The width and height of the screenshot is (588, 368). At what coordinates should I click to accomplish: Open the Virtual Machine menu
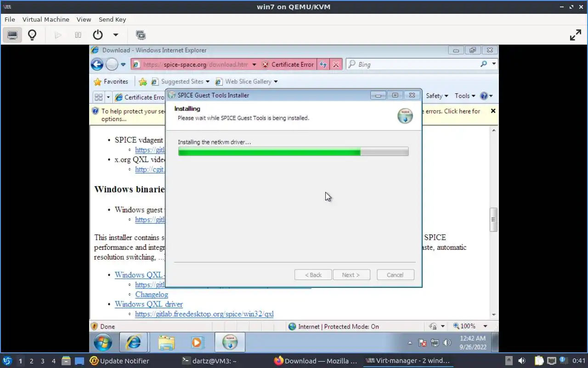(46, 19)
